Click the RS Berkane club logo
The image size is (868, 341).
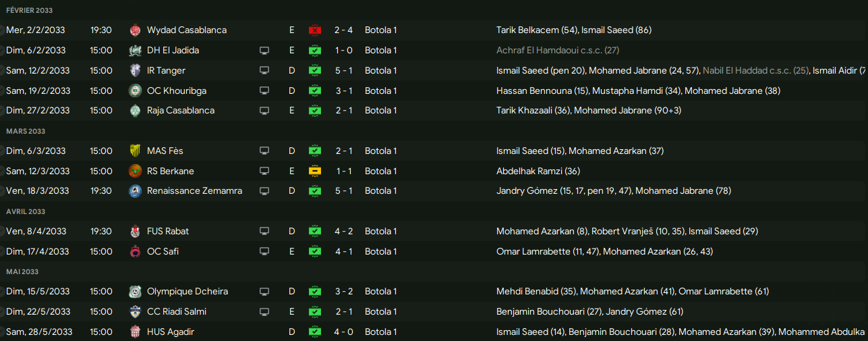click(135, 171)
